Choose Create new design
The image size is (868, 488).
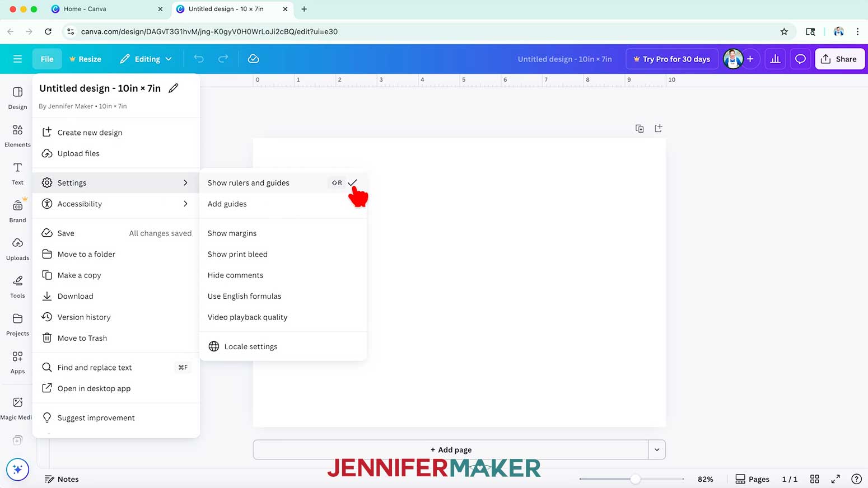[x=116, y=133]
